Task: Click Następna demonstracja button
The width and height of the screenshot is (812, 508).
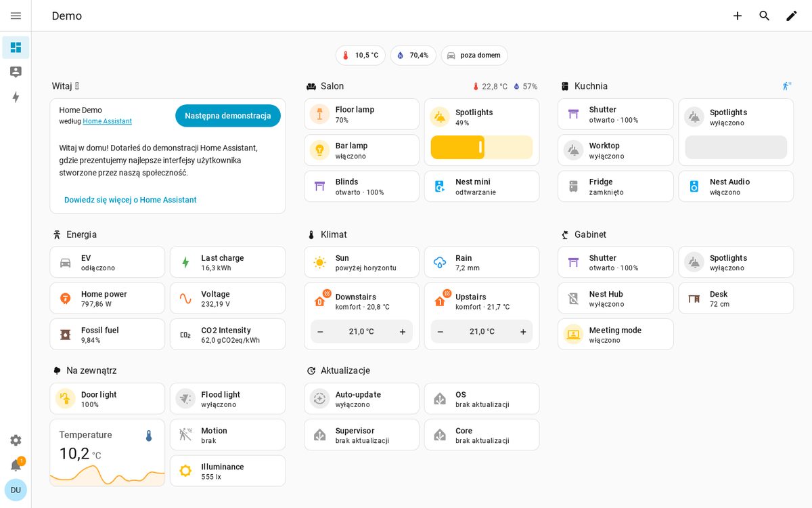Action: (x=228, y=116)
